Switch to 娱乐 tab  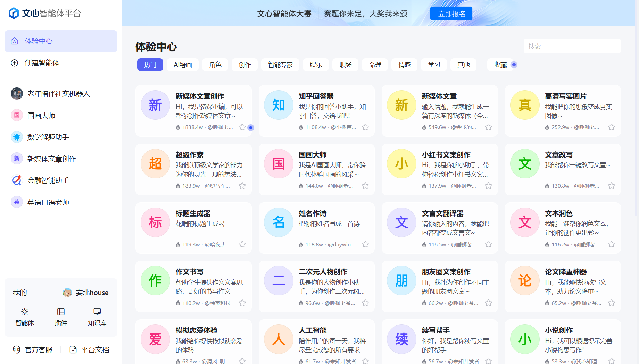(316, 65)
